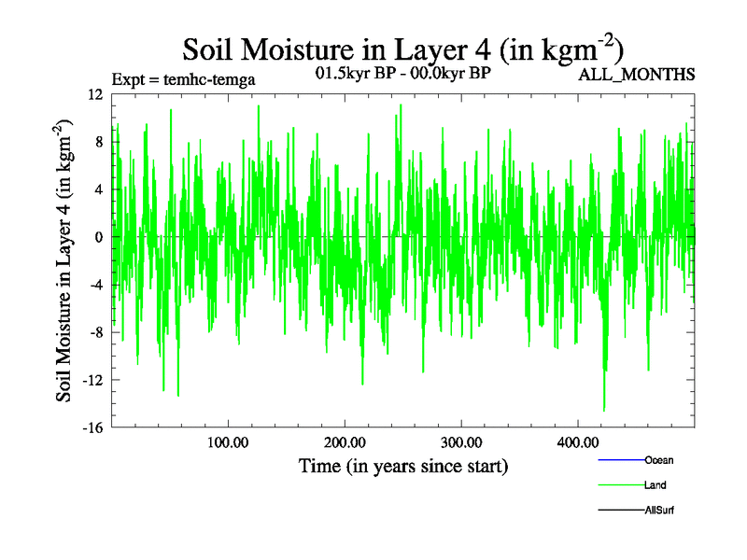Click the blue Ocean legend line
This screenshot has width=747, height=560.
(x=620, y=460)
